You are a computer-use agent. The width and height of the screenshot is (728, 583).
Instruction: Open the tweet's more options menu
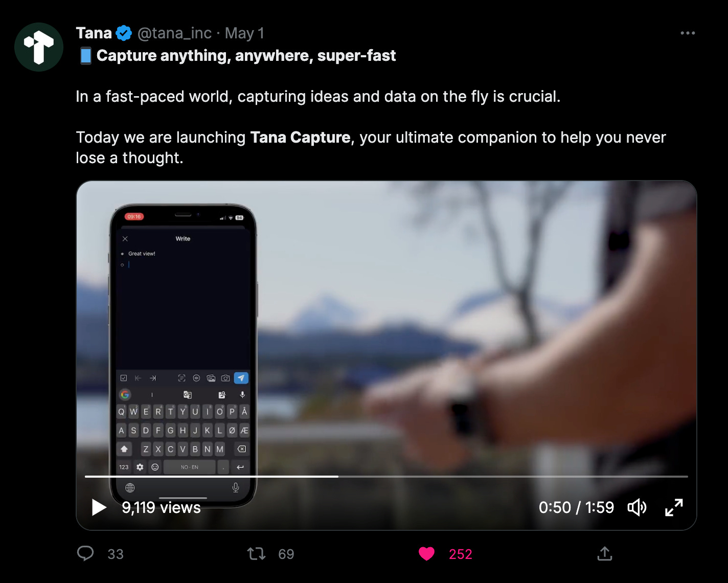click(x=688, y=33)
